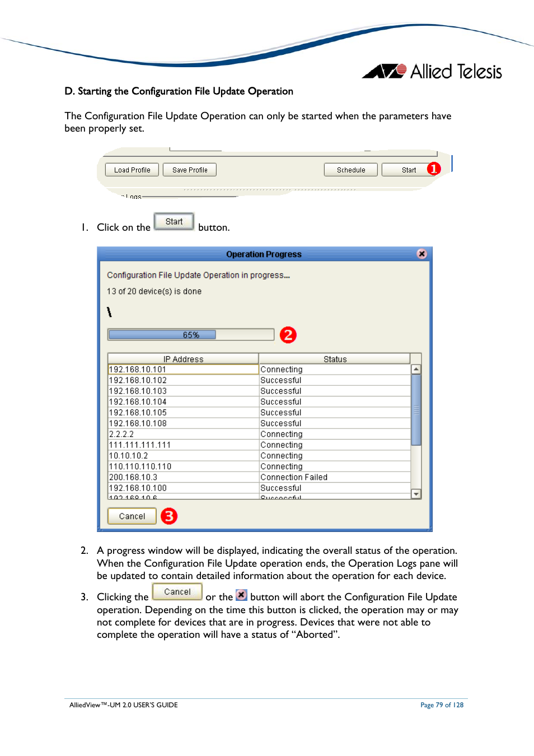Click the IP Address column header
The height and width of the screenshot is (756, 534).
point(183,359)
